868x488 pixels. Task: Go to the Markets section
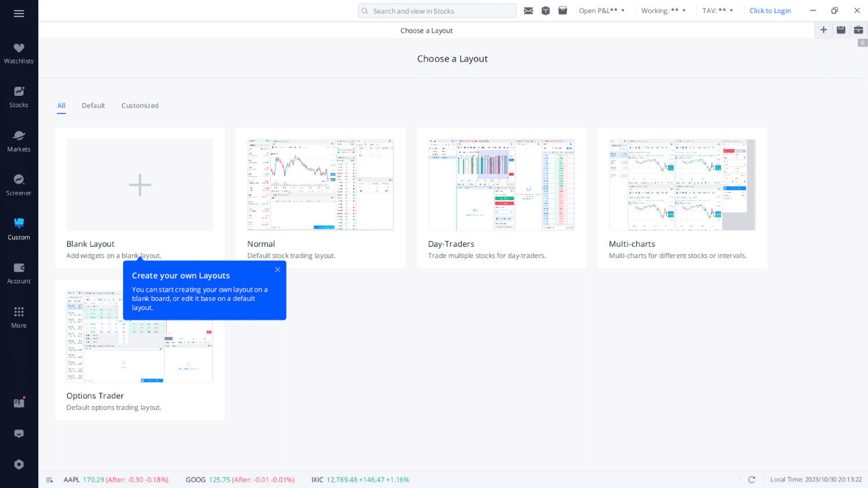(x=19, y=141)
